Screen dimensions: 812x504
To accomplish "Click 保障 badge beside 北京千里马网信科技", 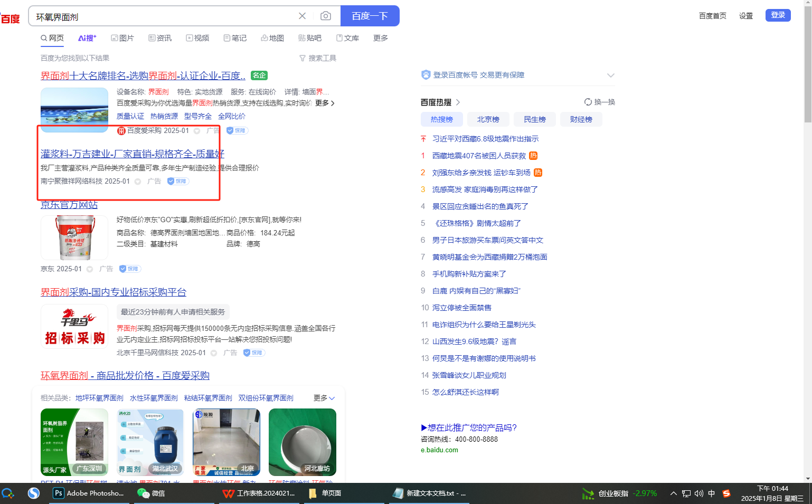I will tap(254, 353).
